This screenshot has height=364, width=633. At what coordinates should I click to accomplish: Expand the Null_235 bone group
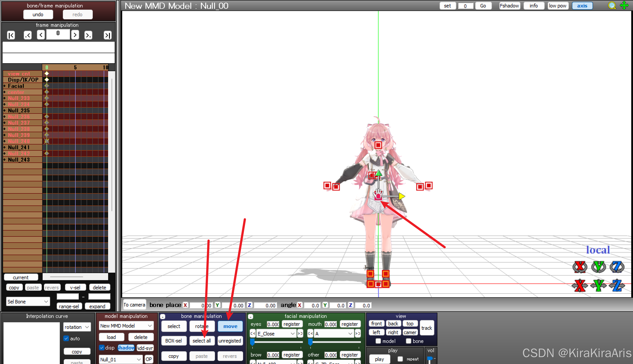pos(4,110)
